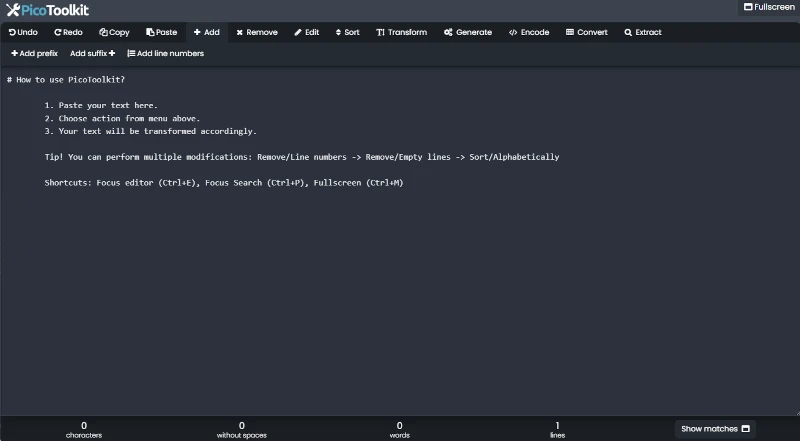Click the Add prefix option
This screenshot has height=441, width=800.
[35, 53]
